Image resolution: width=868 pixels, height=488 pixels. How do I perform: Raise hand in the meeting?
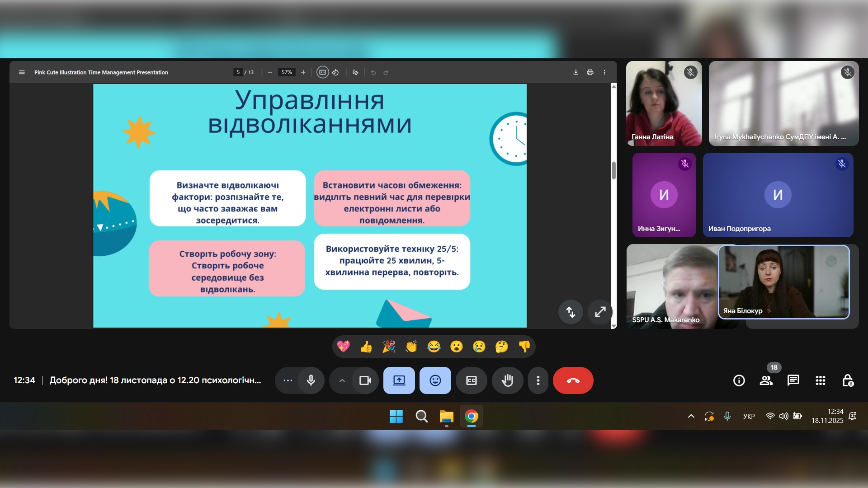pyautogui.click(x=507, y=380)
